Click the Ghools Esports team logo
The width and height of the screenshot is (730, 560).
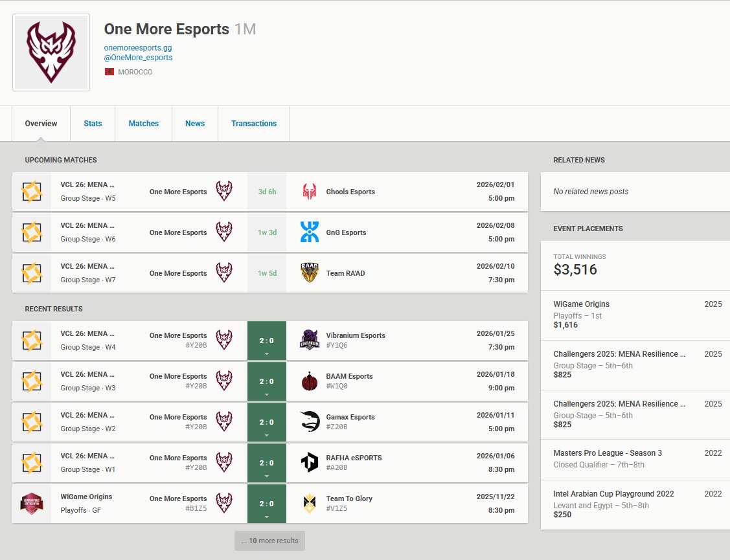click(x=309, y=190)
